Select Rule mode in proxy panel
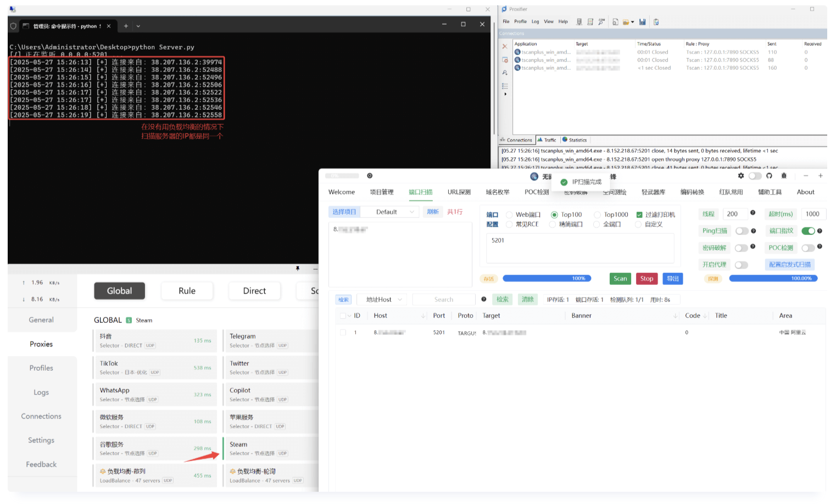 coord(187,291)
